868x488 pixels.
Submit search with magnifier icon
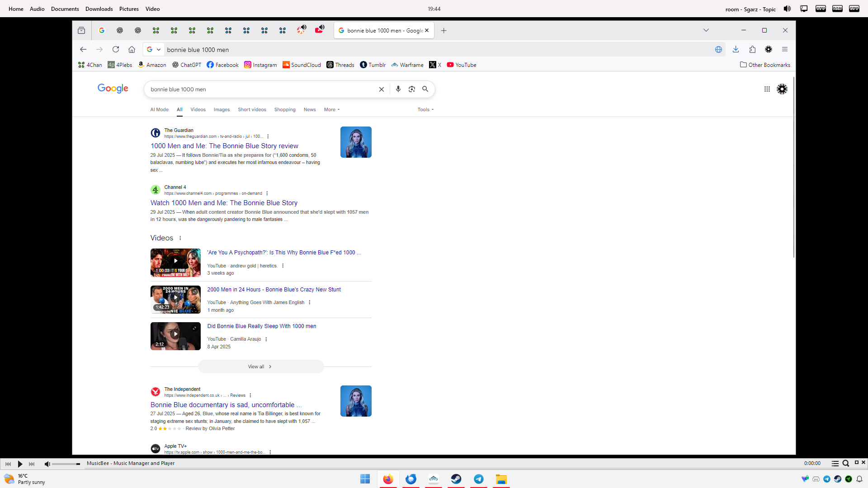[x=425, y=89]
